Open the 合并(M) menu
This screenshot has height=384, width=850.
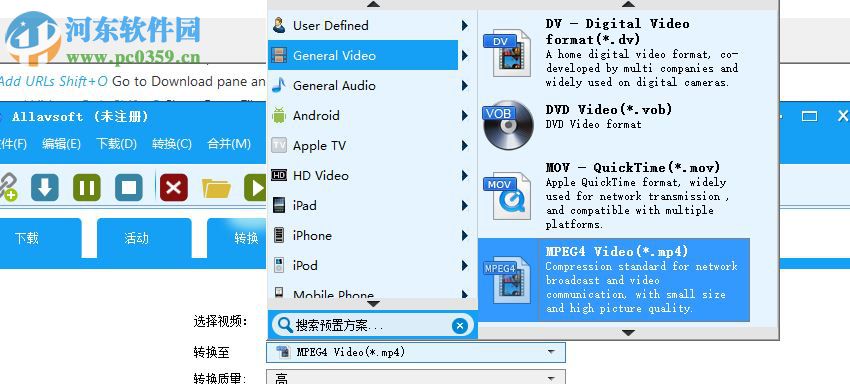(x=229, y=144)
